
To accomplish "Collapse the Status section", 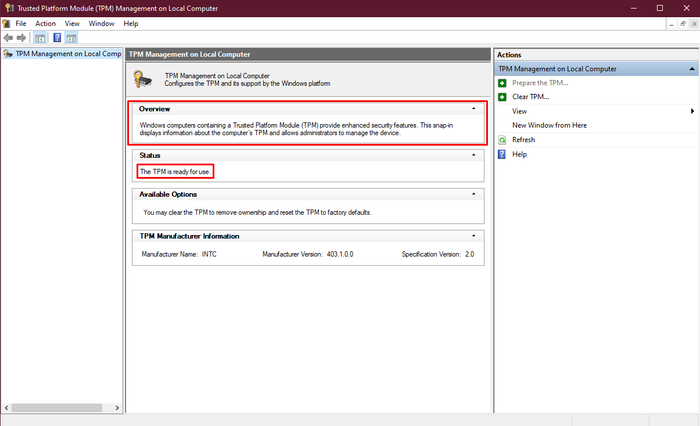I will tap(474, 155).
